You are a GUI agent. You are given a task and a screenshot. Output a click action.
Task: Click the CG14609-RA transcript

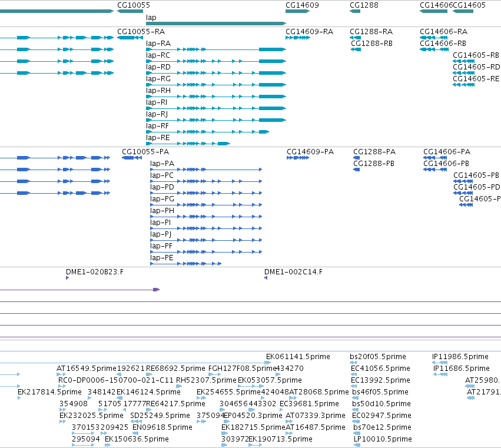coord(298,38)
